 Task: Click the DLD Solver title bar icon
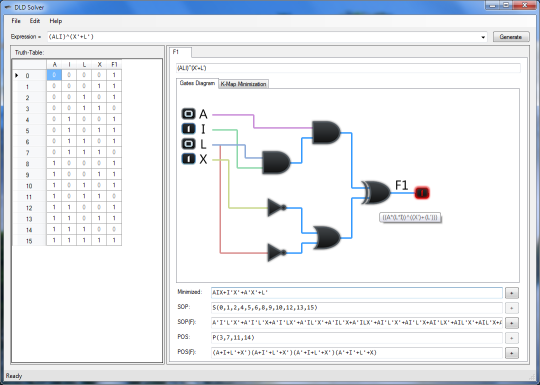(8, 7)
